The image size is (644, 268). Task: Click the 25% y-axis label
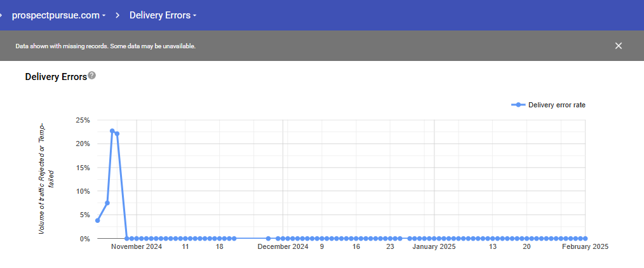point(83,120)
